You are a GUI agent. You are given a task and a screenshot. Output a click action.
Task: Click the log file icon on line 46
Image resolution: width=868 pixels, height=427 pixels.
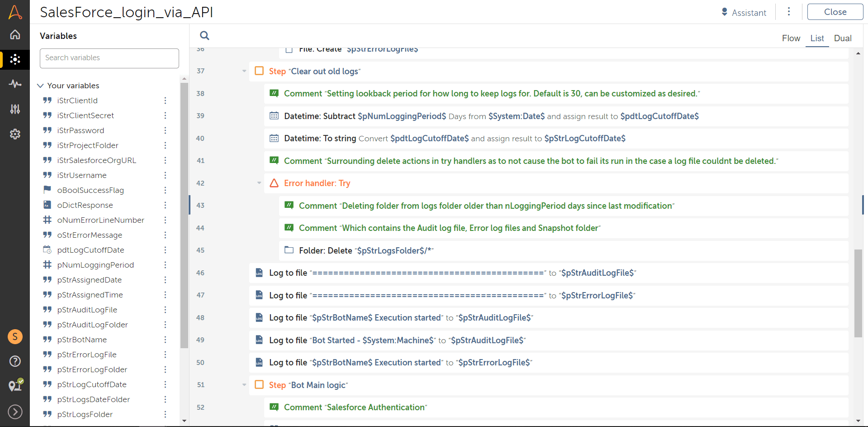259,273
